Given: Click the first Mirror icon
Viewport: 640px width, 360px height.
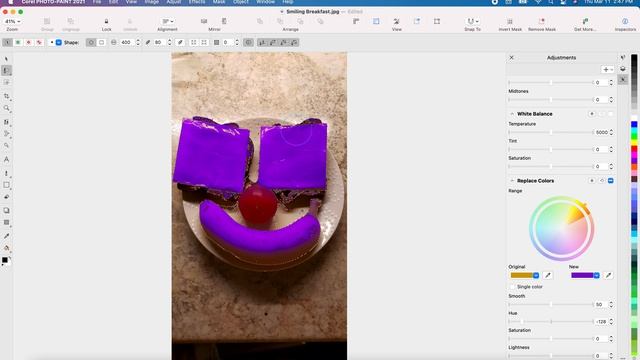Looking at the screenshot, I should click(x=204, y=21).
